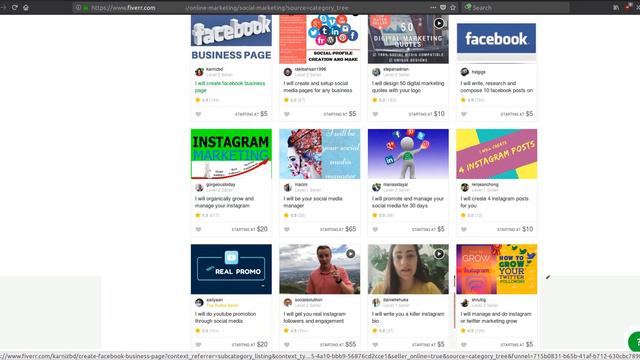This screenshot has height=360, width=640.
Task: Favorite the setup social media pages gig
Action: click(x=287, y=114)
